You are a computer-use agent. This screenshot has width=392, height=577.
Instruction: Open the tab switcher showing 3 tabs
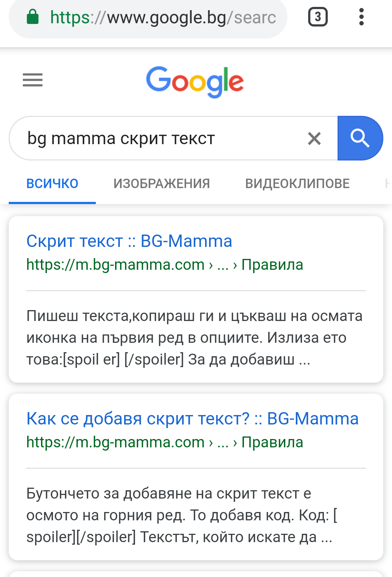tap(318, 17)
